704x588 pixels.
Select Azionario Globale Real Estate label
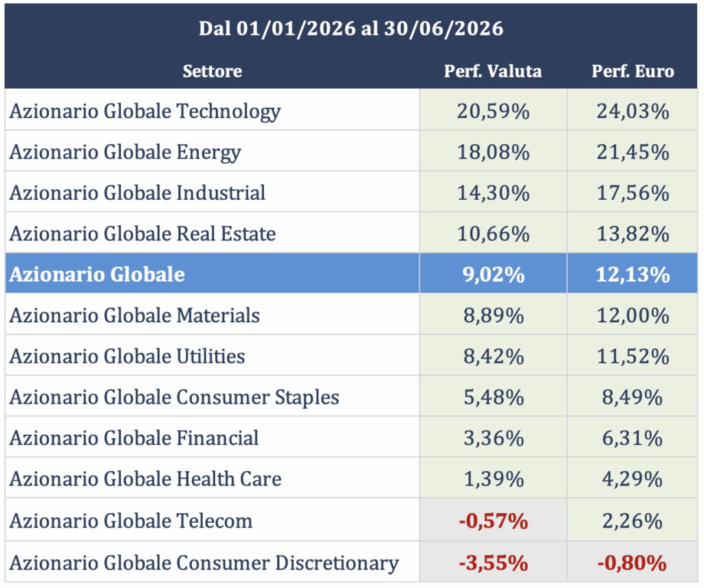click(x=142, y=234)
